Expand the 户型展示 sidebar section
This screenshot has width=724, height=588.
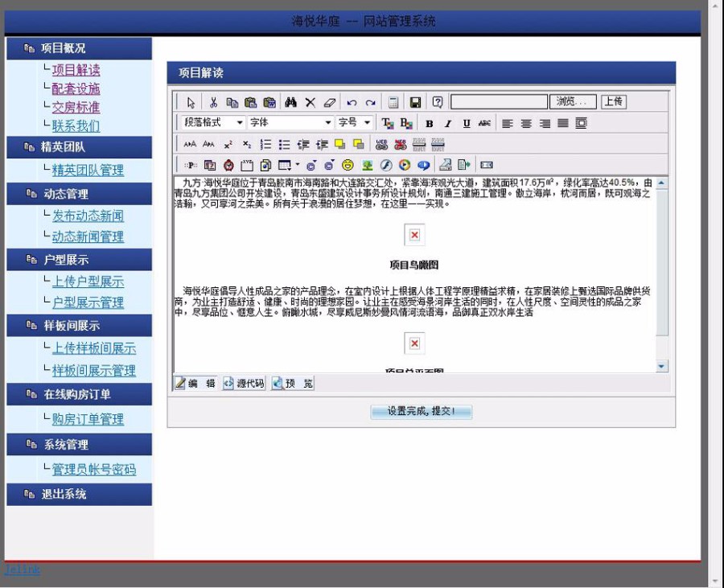79,260
